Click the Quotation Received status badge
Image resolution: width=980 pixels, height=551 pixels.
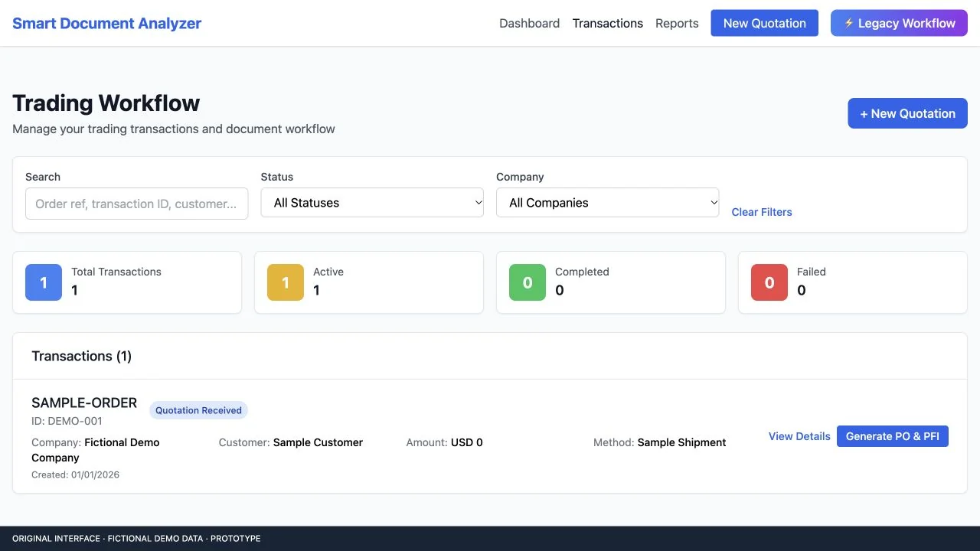tap(199, 410)
